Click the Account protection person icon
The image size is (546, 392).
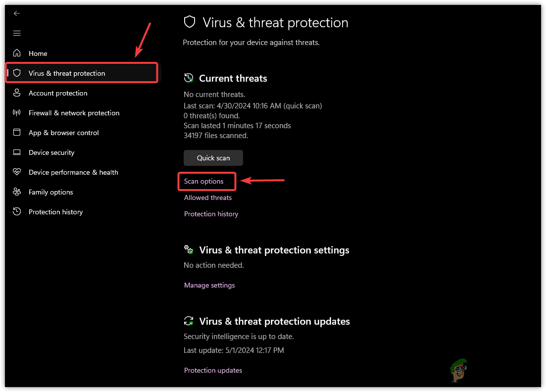click(17, 93)
